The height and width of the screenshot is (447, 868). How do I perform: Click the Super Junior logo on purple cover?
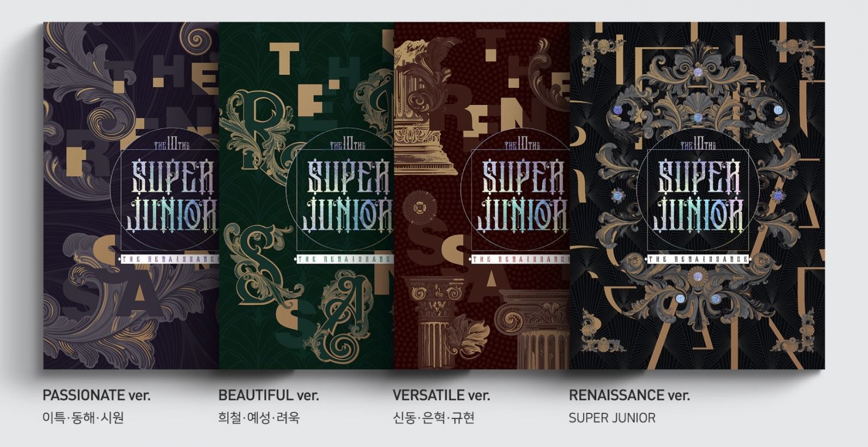tap(174, 195)
